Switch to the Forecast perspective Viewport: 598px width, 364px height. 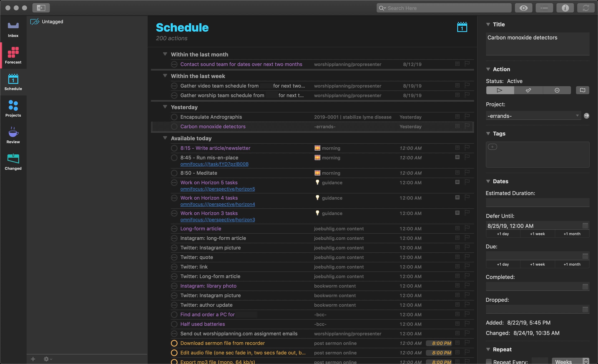point(13,56)
